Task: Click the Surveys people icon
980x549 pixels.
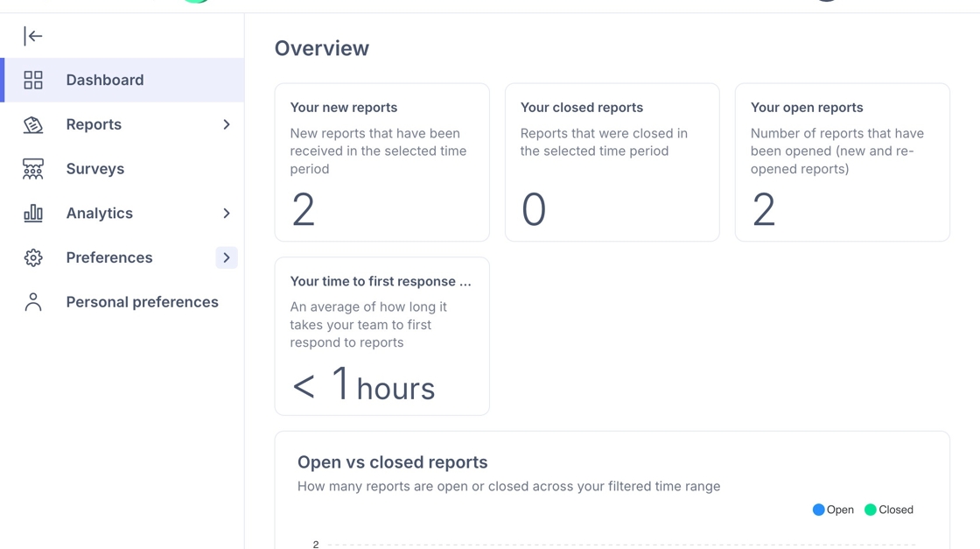Action: coord(33,169)
